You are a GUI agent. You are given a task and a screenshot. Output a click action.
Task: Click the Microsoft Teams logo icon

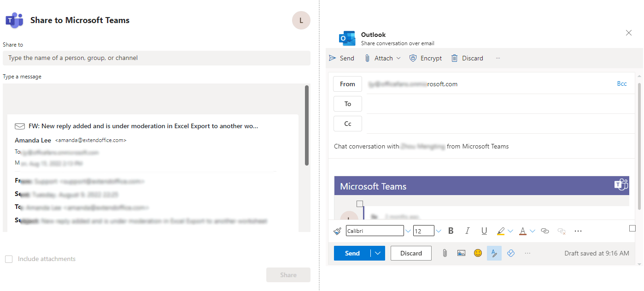point(14,20)
